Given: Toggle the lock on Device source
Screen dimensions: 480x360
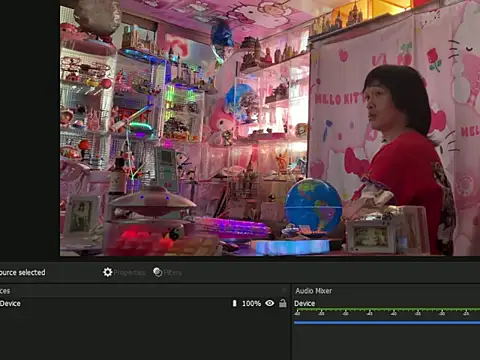Looking at the screenshot, I should (283, 303).
